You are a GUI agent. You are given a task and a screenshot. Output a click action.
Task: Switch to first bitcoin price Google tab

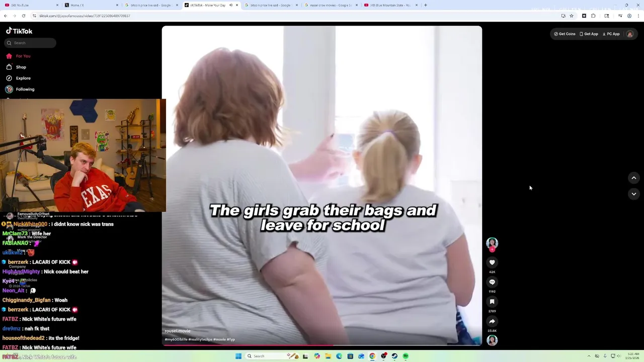coord(151,5)
